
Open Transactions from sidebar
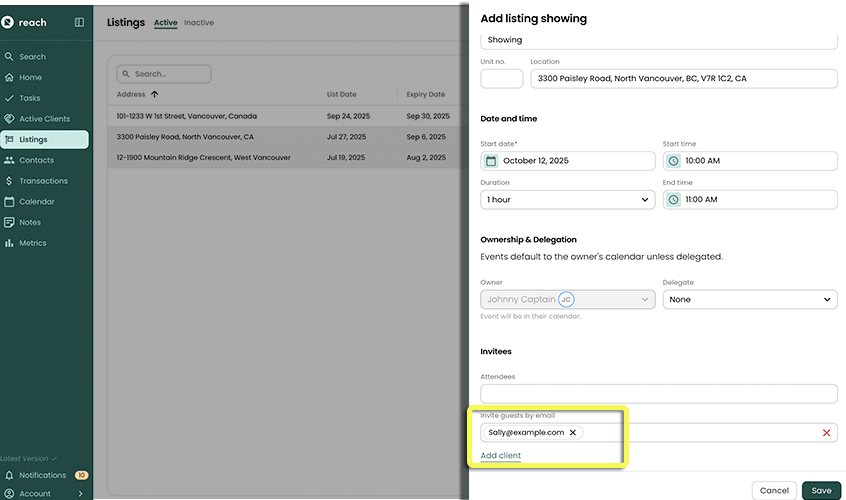43,181
